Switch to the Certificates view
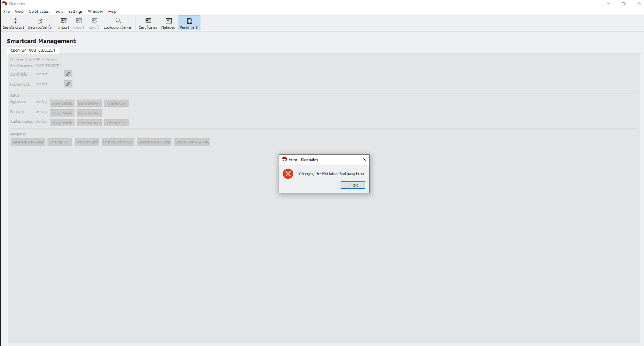This screenshot has width=644, height=346. point(148,23)
